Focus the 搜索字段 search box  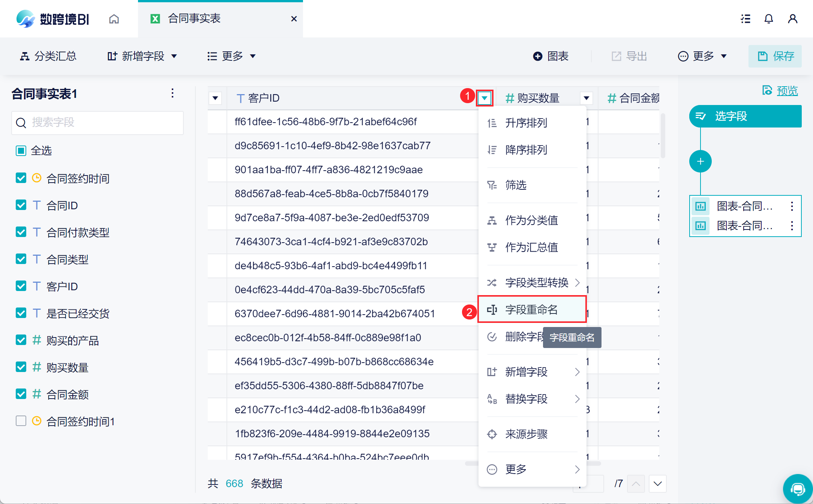[x=97, y=123]
